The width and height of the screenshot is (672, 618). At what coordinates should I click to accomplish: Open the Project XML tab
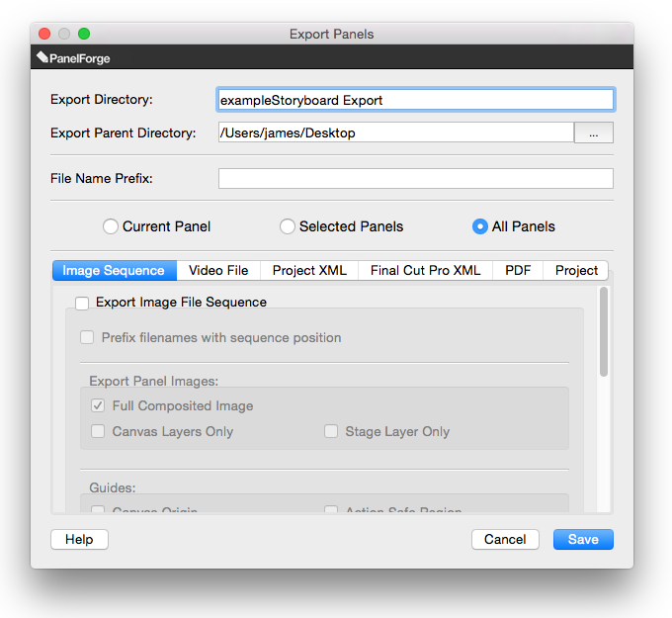pos(308,270)
